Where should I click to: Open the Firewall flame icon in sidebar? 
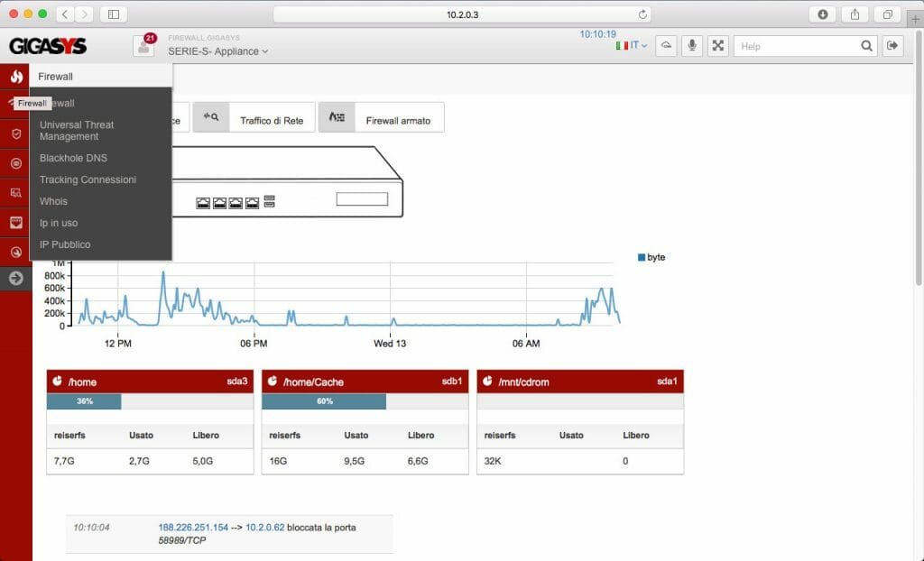16,76
